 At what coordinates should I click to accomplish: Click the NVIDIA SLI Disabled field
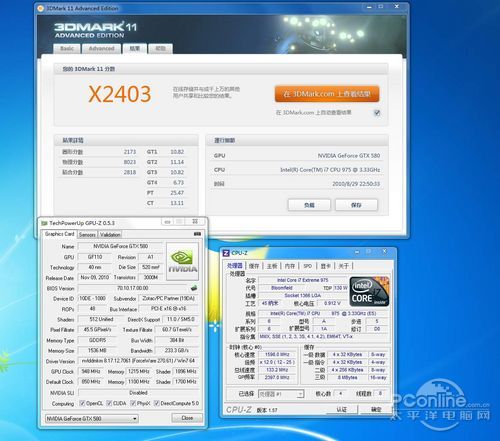138,393
